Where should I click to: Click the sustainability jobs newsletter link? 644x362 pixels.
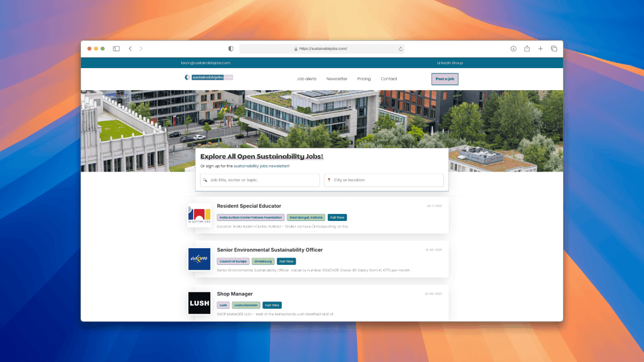click(261, 166)
